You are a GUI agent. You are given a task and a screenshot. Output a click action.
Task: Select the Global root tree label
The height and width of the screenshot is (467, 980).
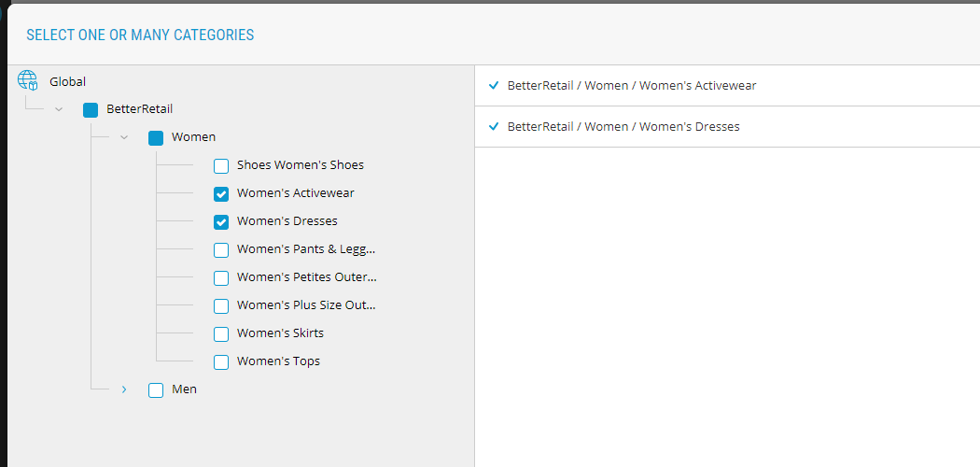click(x=67, y=81)
